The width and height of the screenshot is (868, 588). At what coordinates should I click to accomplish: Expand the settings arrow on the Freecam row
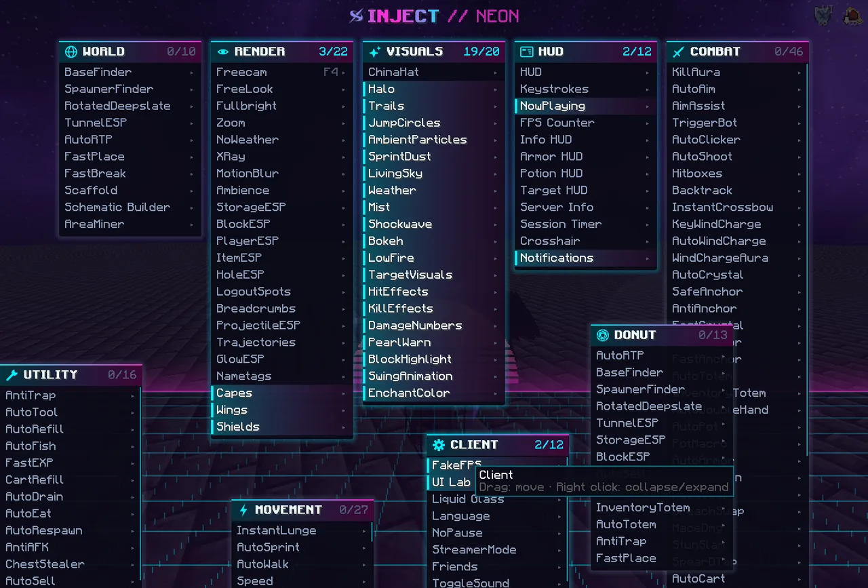pos(344,72)
